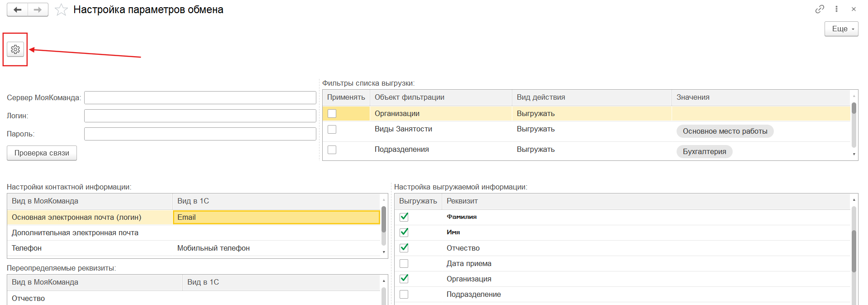Image resolution: width=868 pixels, height=305 pixels.
Task: Focus the Сервер МояКоманда input field
Action: pos(200,98)
